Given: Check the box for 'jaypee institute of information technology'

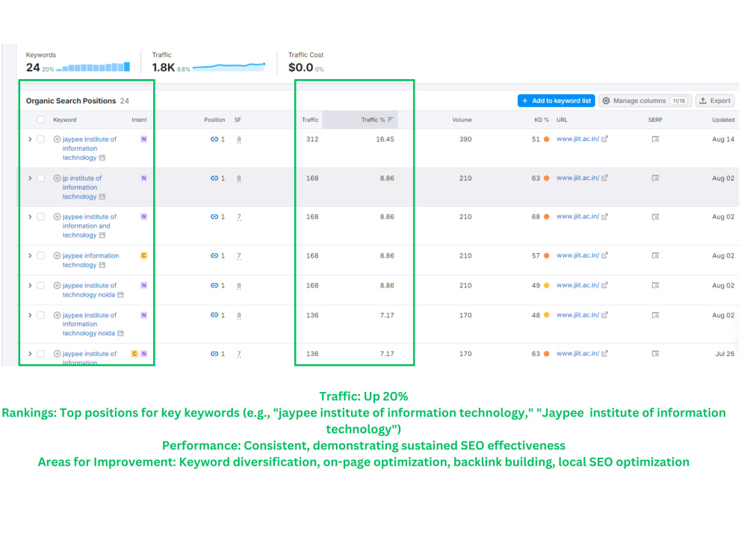Looking at the screenshot, I should [x=41, y=139].
